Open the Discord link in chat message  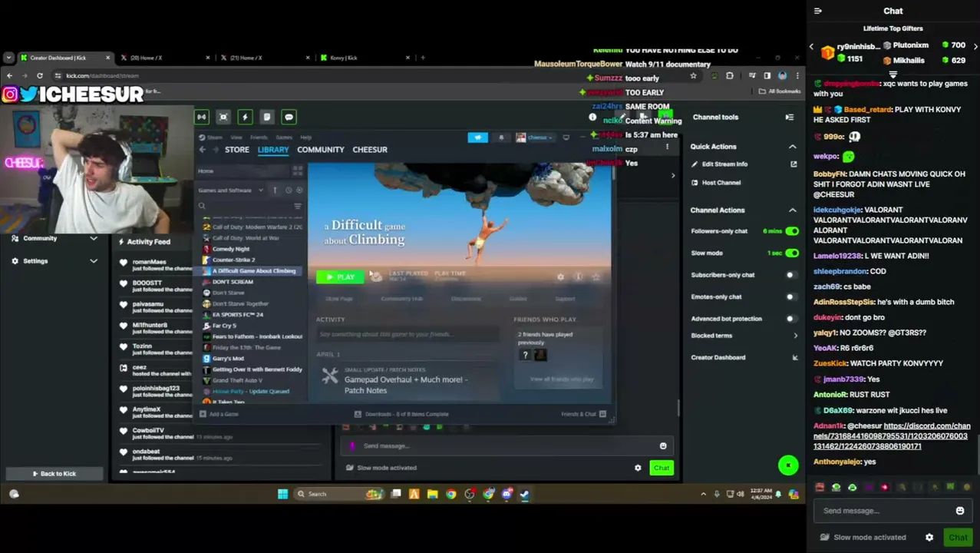pos(891,436)
